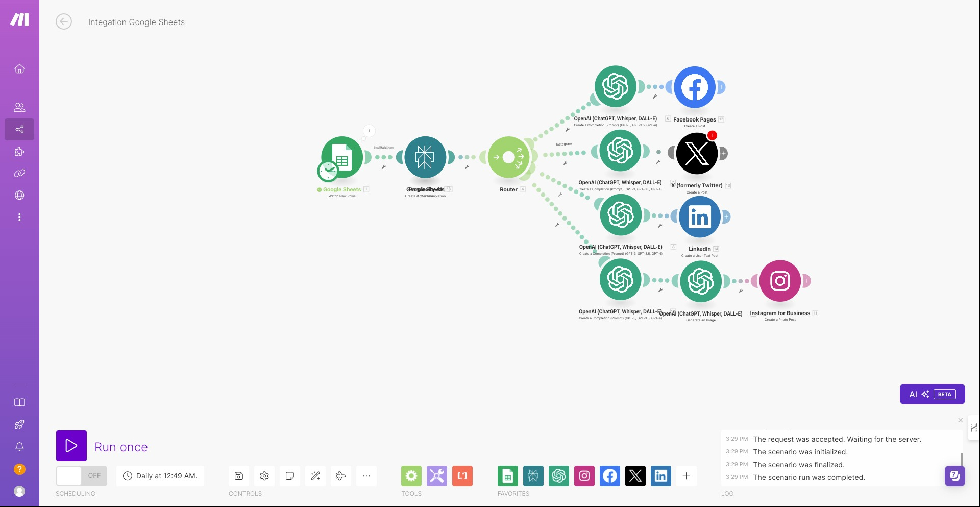The width and height of the screenshot is (980, 507).
Task: Select the Router module
Action: [509, 157]
